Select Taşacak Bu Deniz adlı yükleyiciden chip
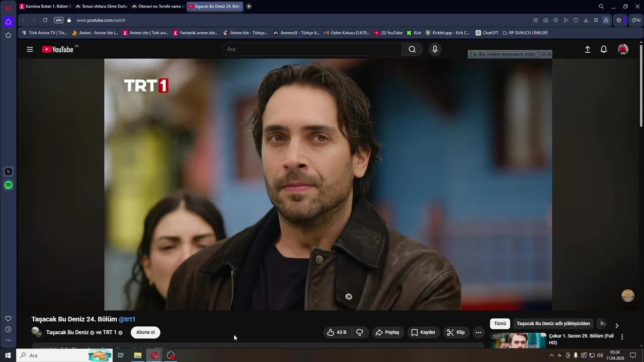This screenshot has height=362, width=644. click(x=553, y=324)
